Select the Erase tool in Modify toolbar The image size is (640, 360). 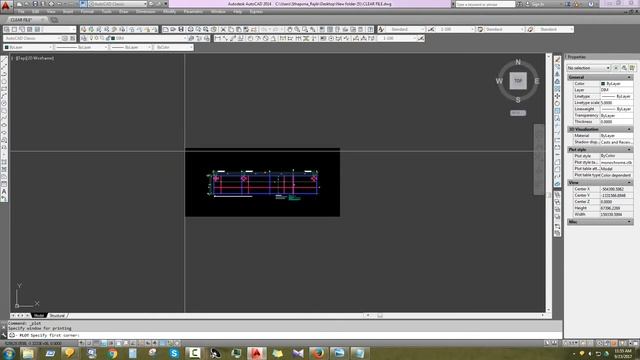(x=557, y=60)
